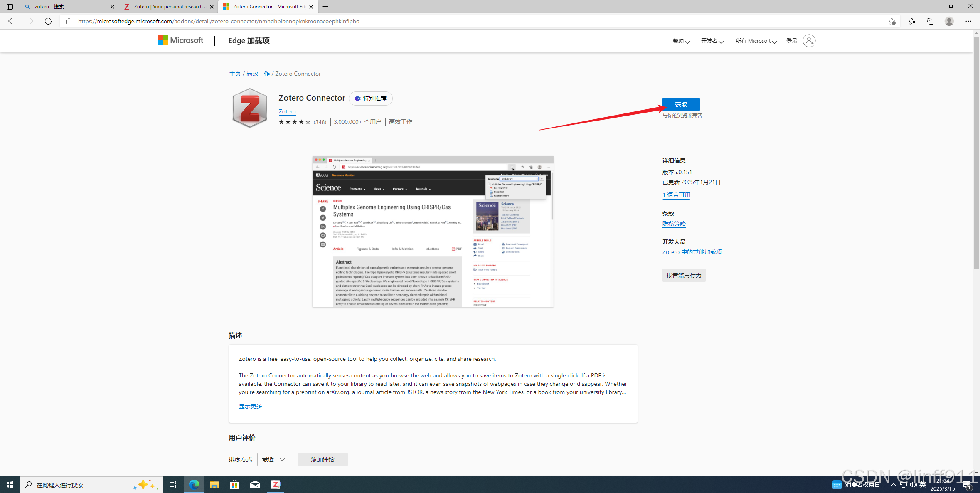Click the back navigation arrow
980x493 pixels.
coord(12,21)
